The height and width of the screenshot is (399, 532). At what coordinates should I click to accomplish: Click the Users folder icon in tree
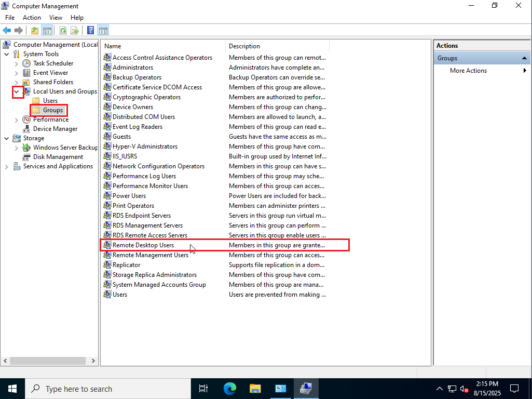[36, 101]
